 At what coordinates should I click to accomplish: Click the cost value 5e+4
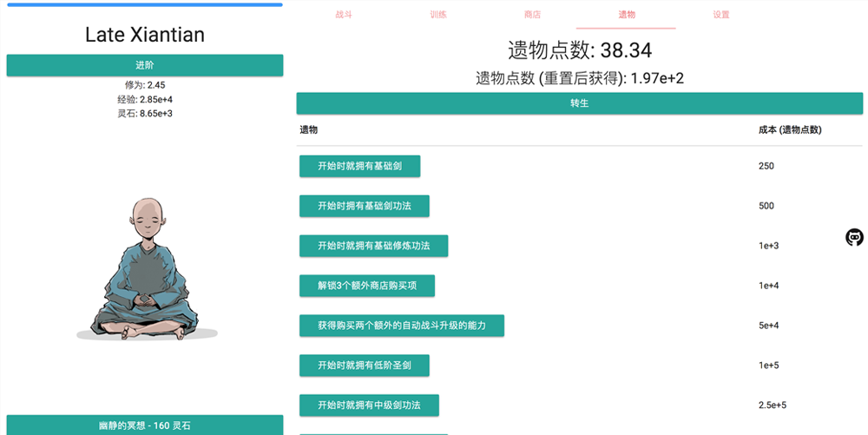click(x=769, y=326)
